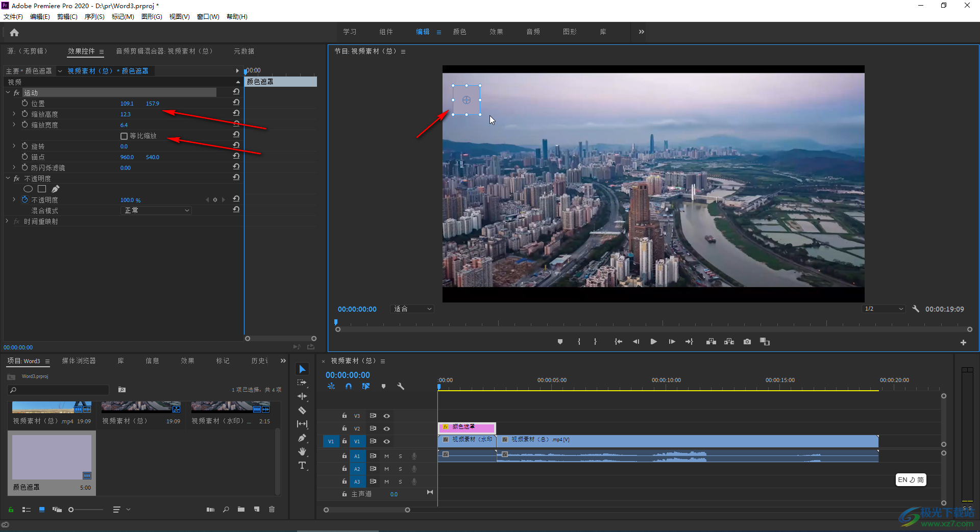Open the zoom level dropdown 适合
Viewport: 980px width, 532px height.
coord(412,309)
